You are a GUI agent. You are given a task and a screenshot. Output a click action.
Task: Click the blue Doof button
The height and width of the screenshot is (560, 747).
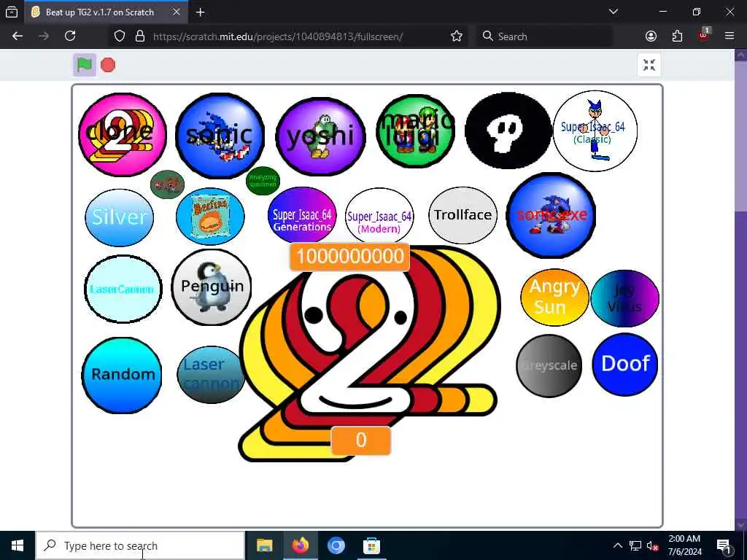(x=625, y=365)
